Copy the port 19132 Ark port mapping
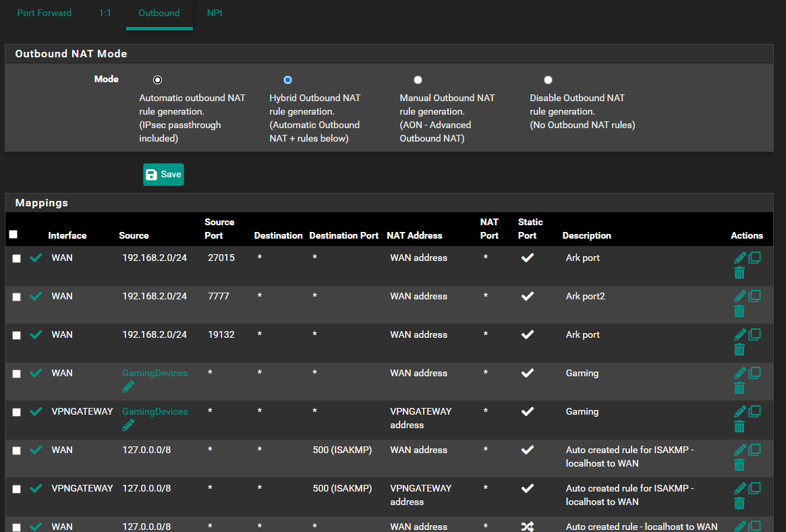 tap(754, 334)
